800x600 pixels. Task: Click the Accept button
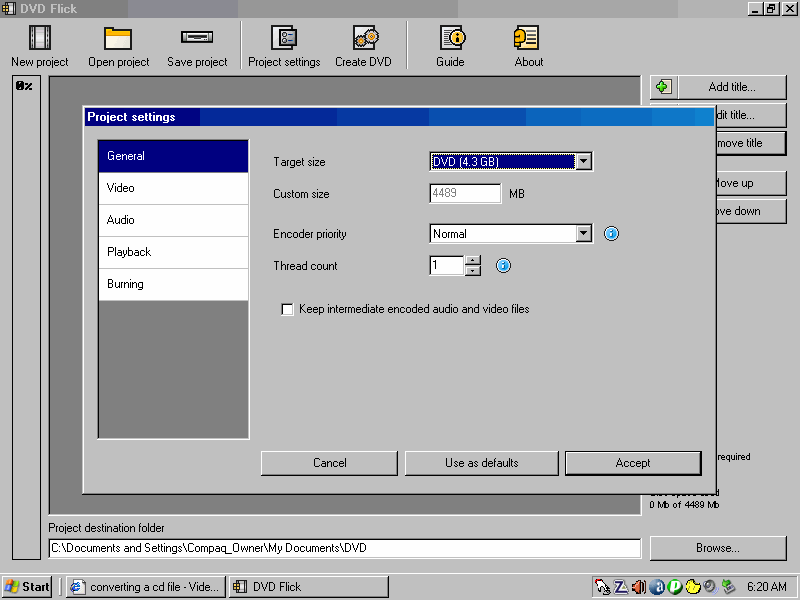pos(633,463)
